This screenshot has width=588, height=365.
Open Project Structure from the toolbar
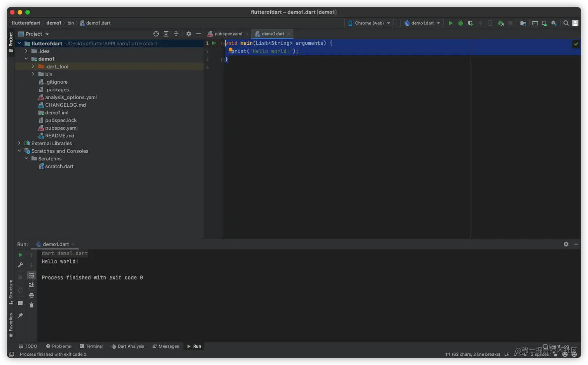pyautogui.click(x=523, y=23)
